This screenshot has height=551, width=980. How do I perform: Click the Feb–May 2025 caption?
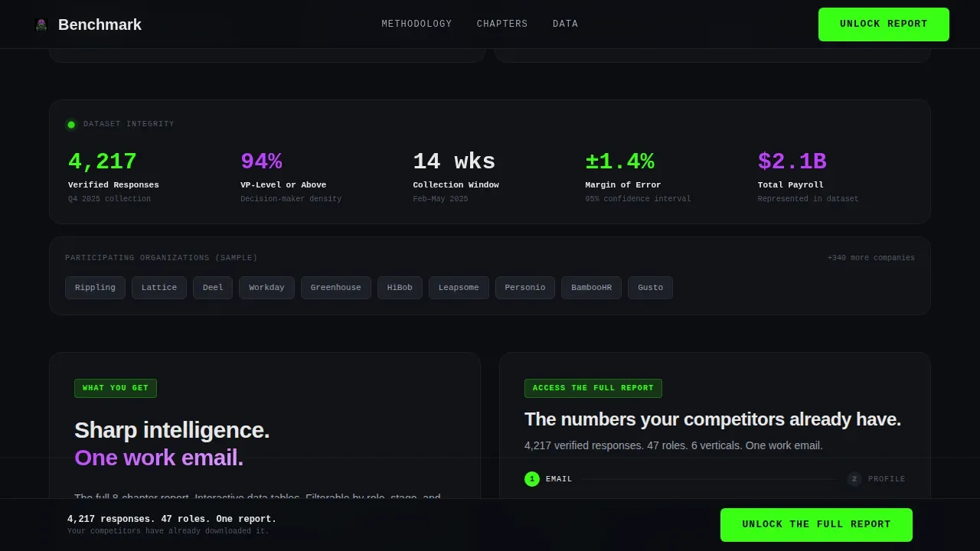tap(440, 199)
